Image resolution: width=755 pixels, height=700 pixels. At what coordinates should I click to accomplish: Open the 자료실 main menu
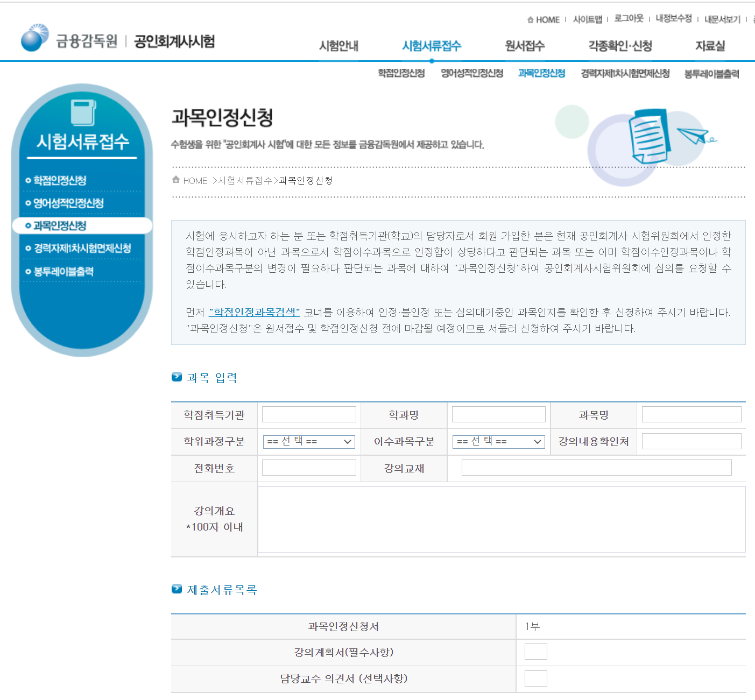[710, 46]
